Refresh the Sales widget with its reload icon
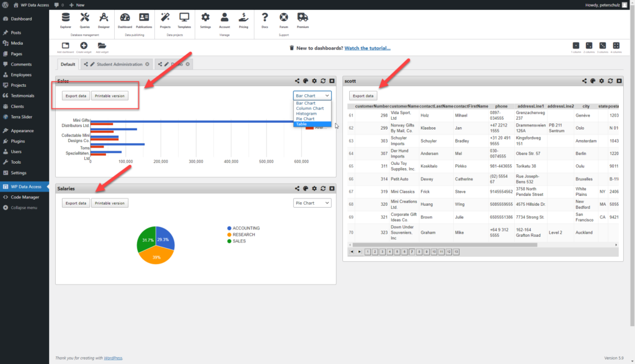635x364 pixels. coord(323,81)
